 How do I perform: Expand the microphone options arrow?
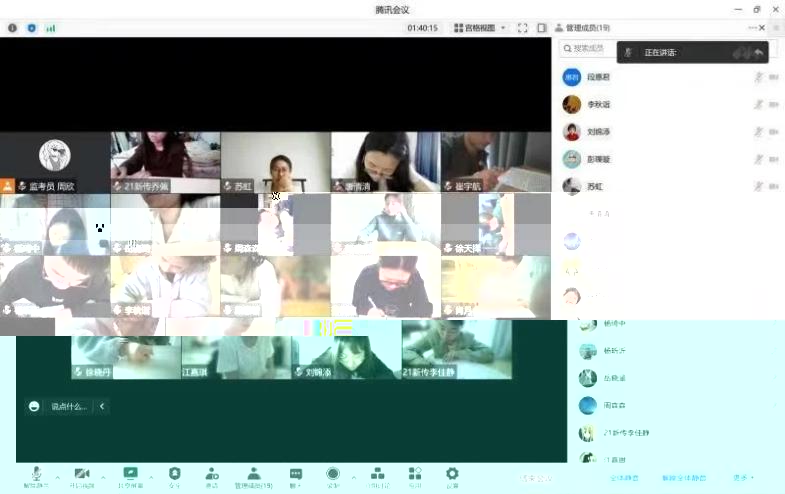pyautogui.click(x=57, y=476)
